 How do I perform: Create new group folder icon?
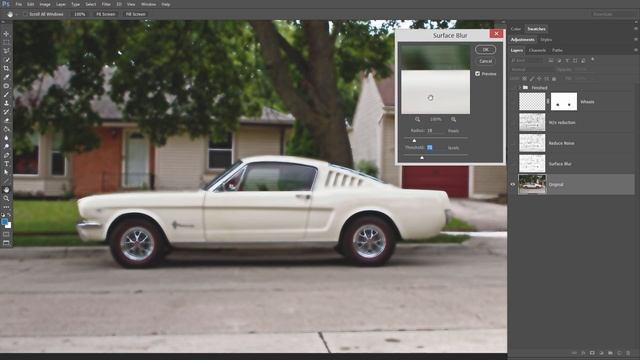coord(610,353)
